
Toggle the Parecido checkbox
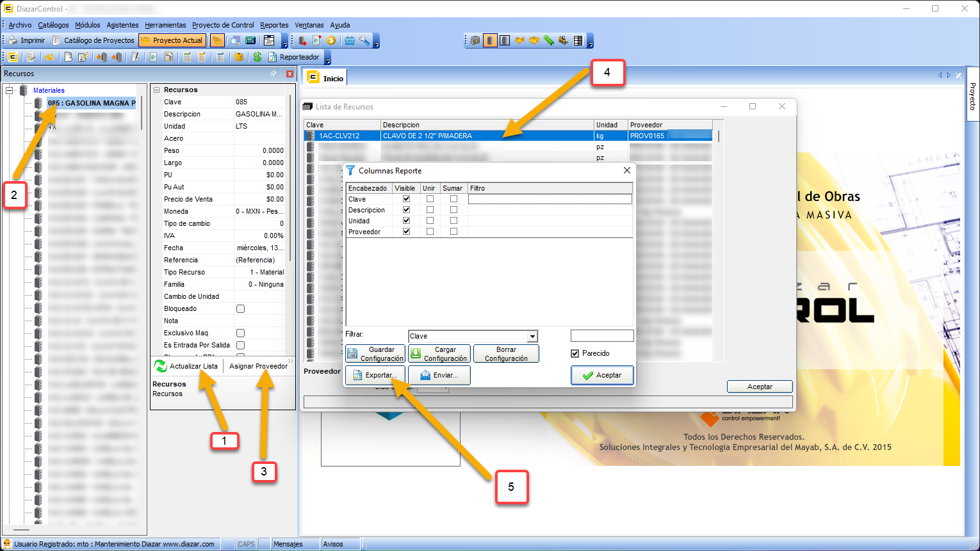[575, 353]
